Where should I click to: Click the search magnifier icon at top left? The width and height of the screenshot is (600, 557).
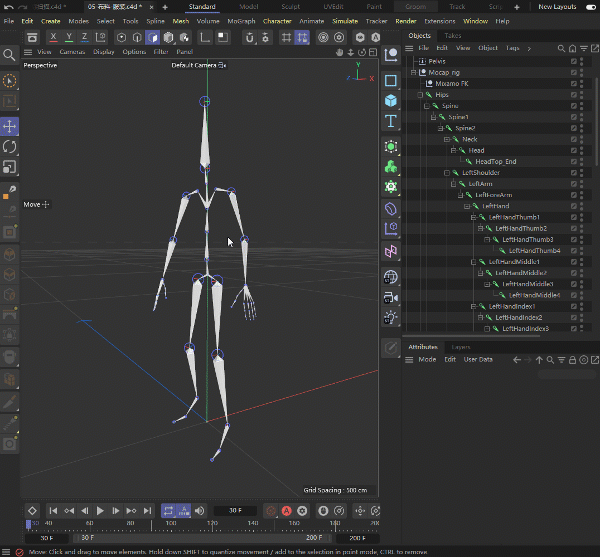click(10, 55)
